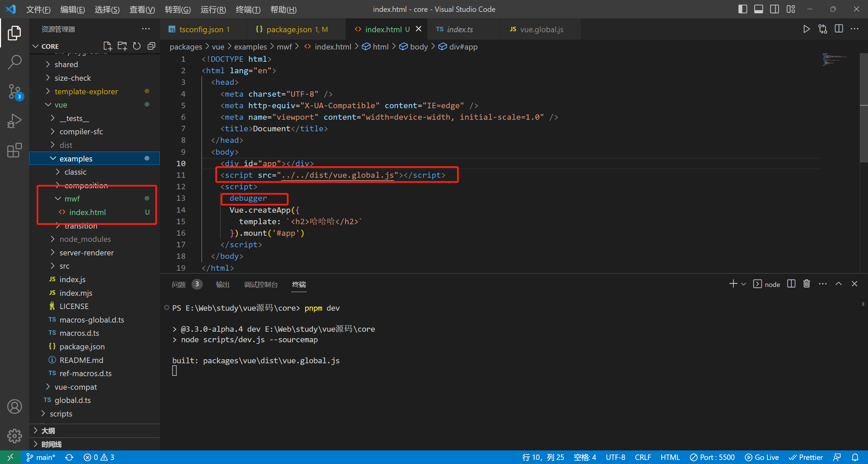
Task: Open the Extensions view
Action: click(x=14, y=150)
